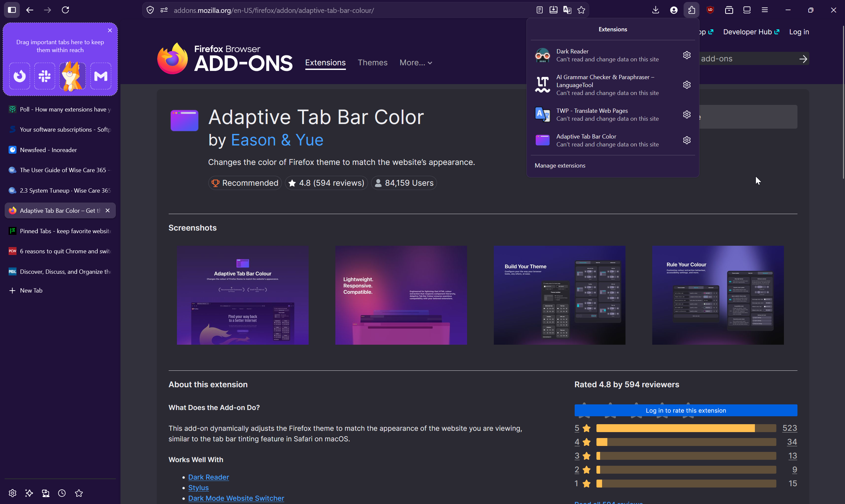Open the 'Adaptive Tab Bar Colour' screenshot thumbnail
Screen dimensions: 845x504
tap(243, 296)
